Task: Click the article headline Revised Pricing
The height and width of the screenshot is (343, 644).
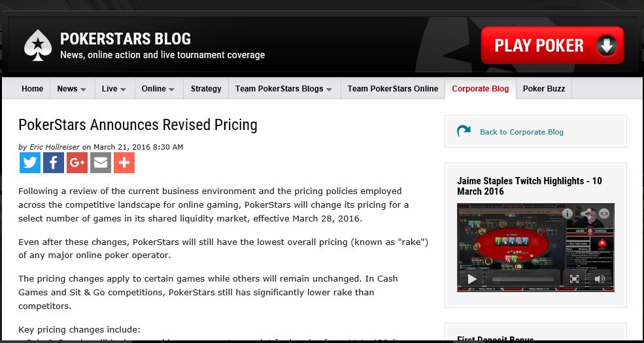Action: tap(137, 125)
